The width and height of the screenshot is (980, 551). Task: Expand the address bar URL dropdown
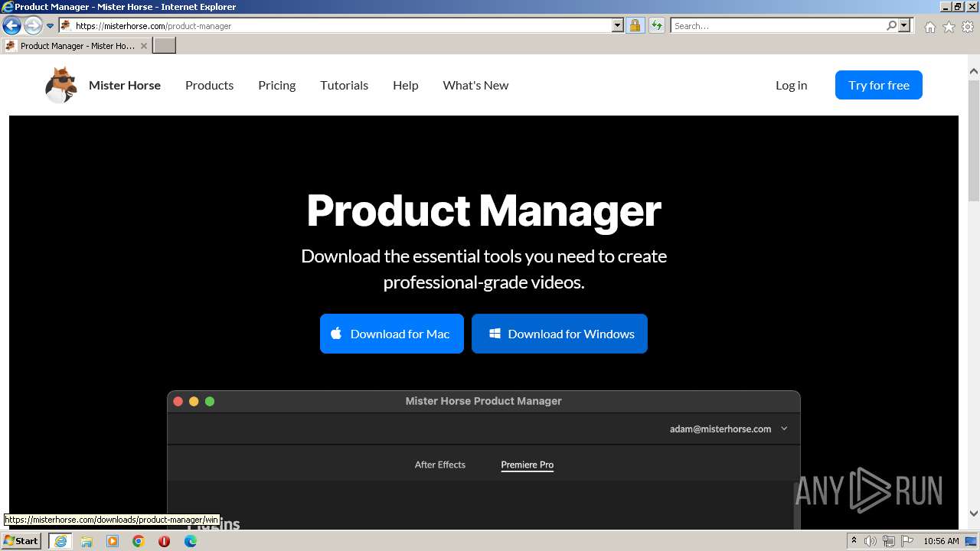(x=618, y=26)
